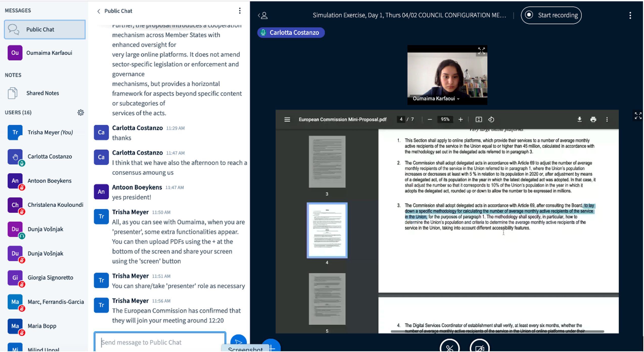
Task: Open the Public Chat options menu
Action: click(240, 11)
